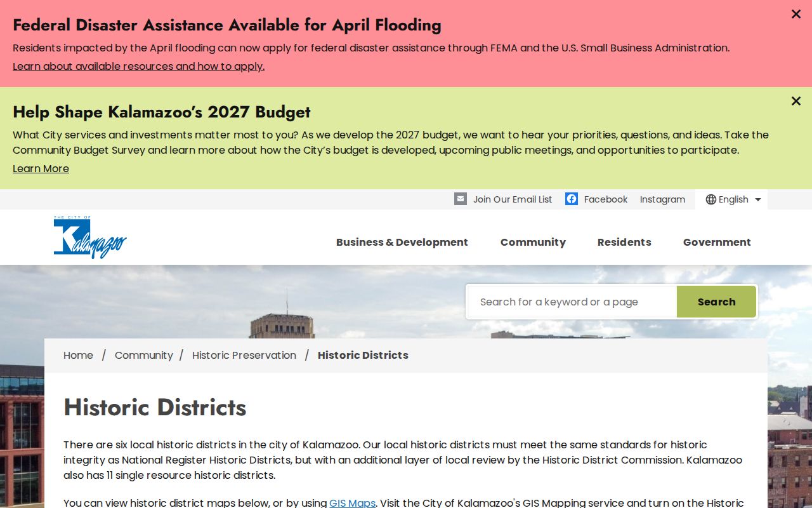The width and height of the screenshot is (812, 508).
Task: Open the City of Kalamazoo logo
Action: 90,237
